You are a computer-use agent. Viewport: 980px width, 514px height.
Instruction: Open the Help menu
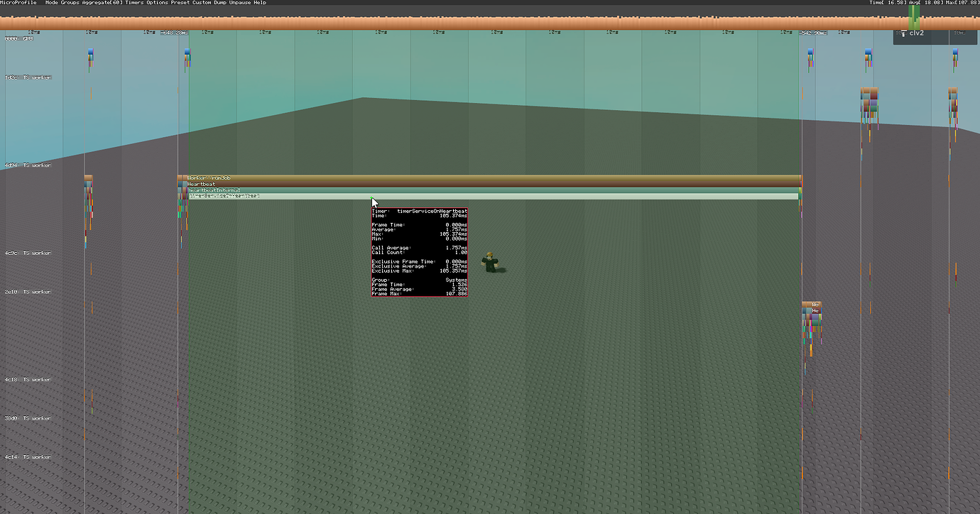(x=260, y=3)
